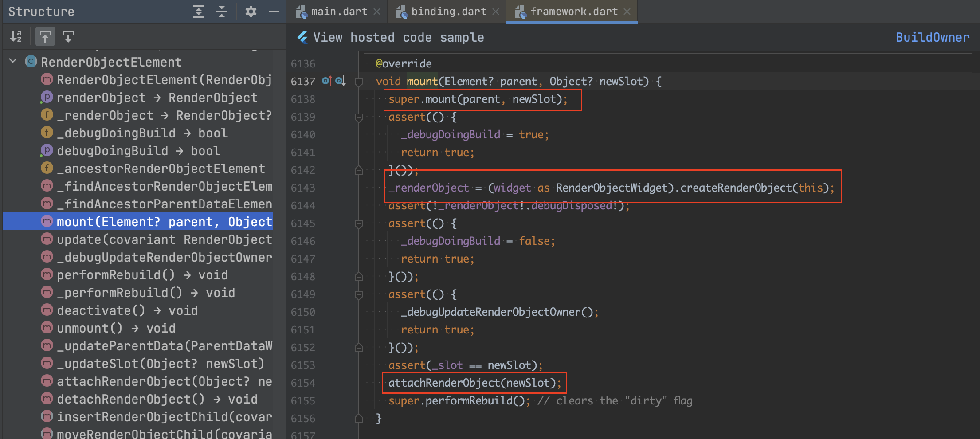
Task: Open View hosted code sample link
Action: coord(398,37)
